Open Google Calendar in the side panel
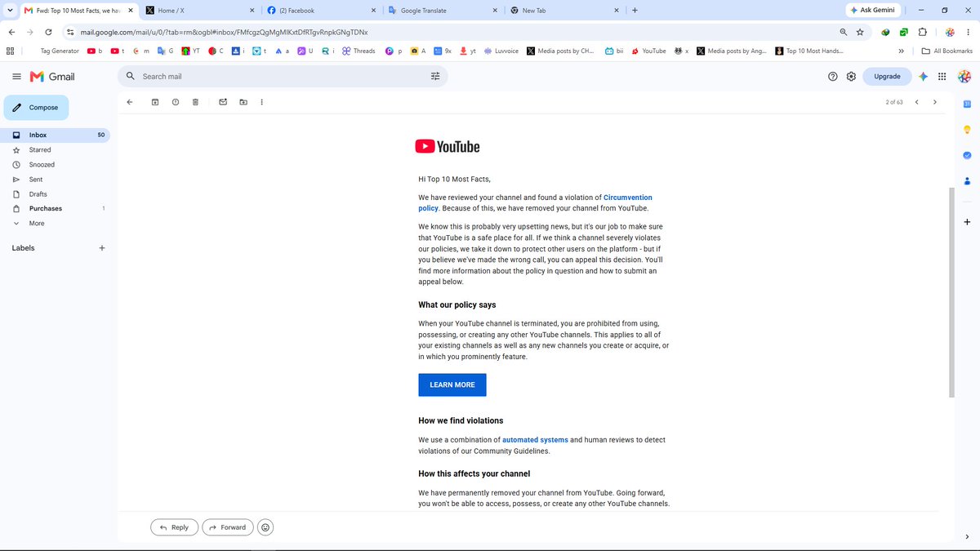Viewport: 980px width, 551px height. [x=967, y=104]
